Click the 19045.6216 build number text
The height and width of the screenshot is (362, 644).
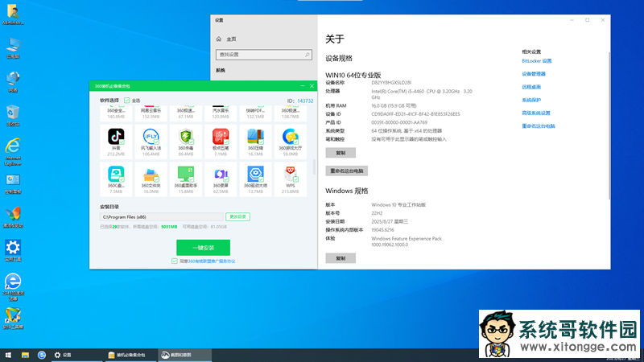coord(383,230)
